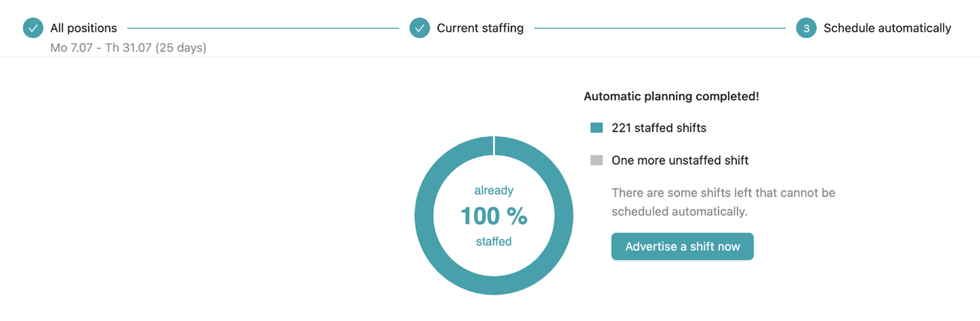Click the step 3 number circle
The image size is (980, 321).
pyautogui.click(x=806, y=28)
